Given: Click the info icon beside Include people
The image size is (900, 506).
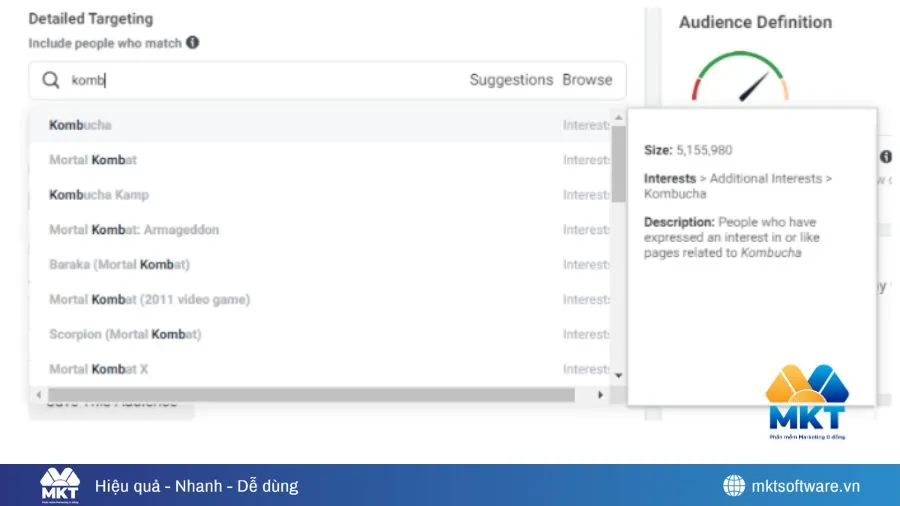Looking at the screenshot, I should point(192,43).
